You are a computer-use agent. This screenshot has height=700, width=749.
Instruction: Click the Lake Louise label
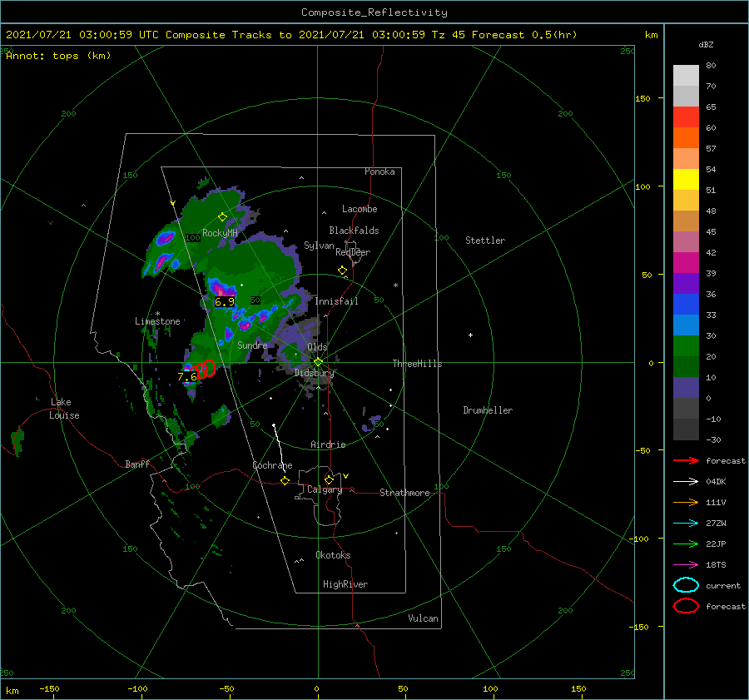pyautogui.click(x=64, y=409)
